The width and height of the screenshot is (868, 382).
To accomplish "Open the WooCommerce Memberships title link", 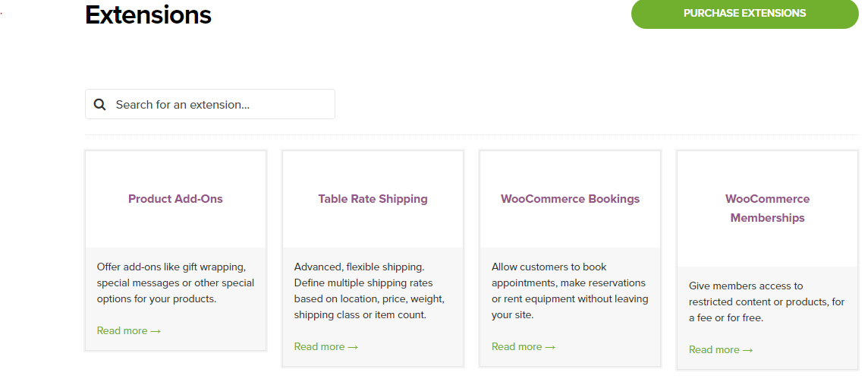I will (x=767, y=208).
